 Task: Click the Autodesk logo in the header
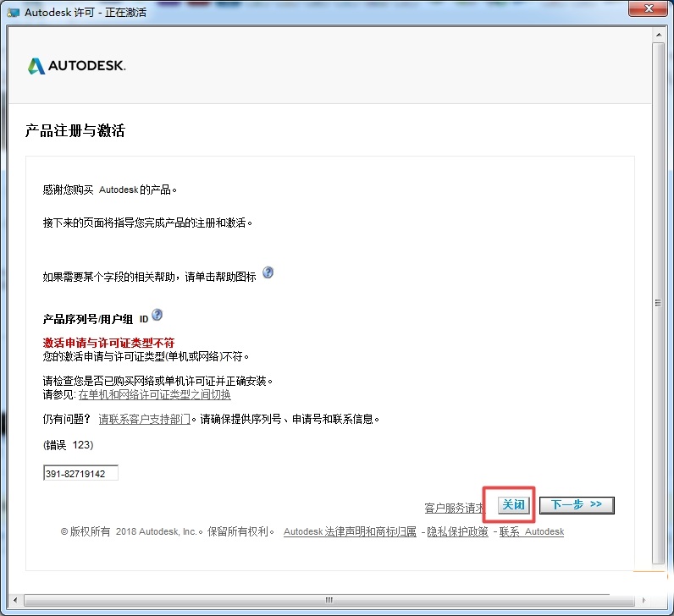click(76, 66)
